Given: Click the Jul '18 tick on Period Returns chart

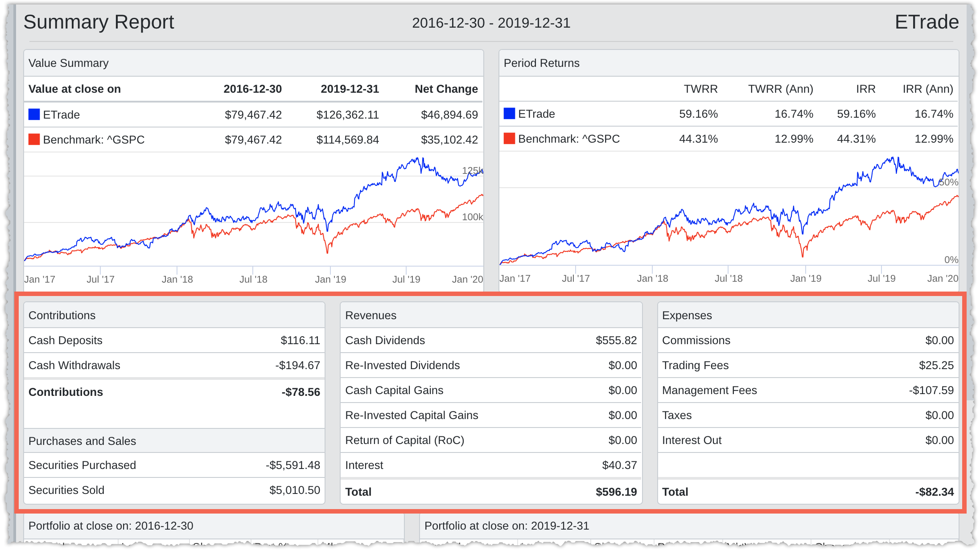Looking at the screenshot, I should pyautogui.click(x=729, y=278).
